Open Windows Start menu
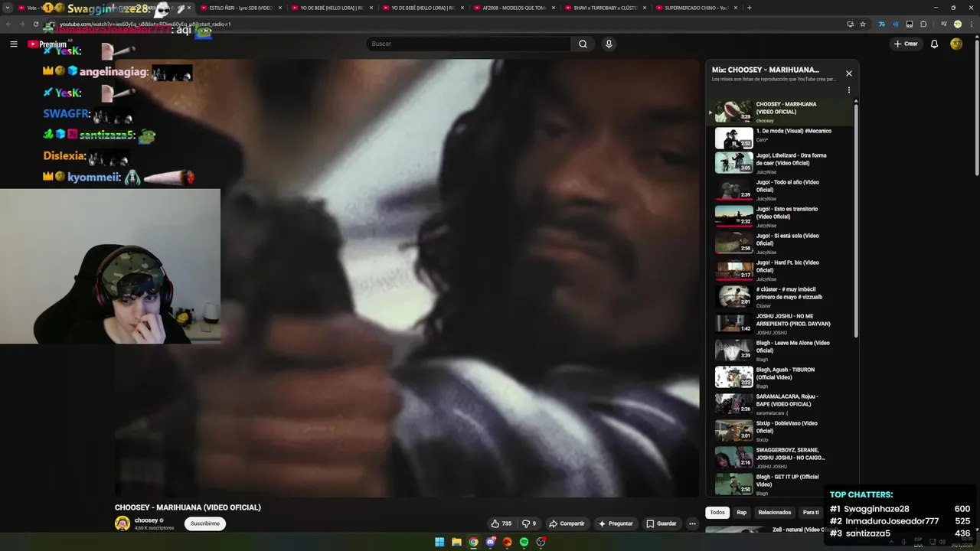The width and height of the screenshot is (980, 551). tap(439, 542)
